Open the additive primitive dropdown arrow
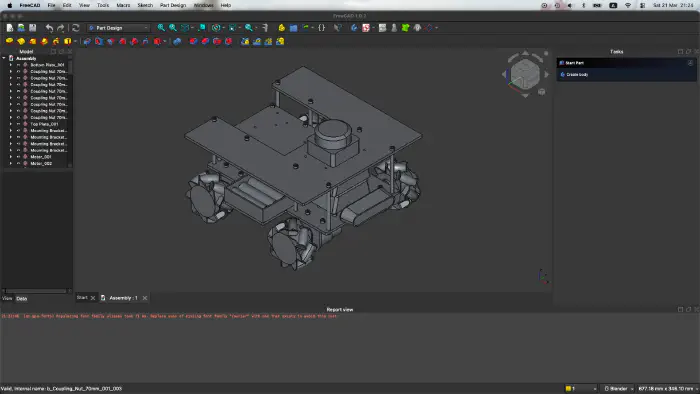Image resolution: width=700 pixels, height=394 pixels. pyautogui.click(x=75, y=41)
